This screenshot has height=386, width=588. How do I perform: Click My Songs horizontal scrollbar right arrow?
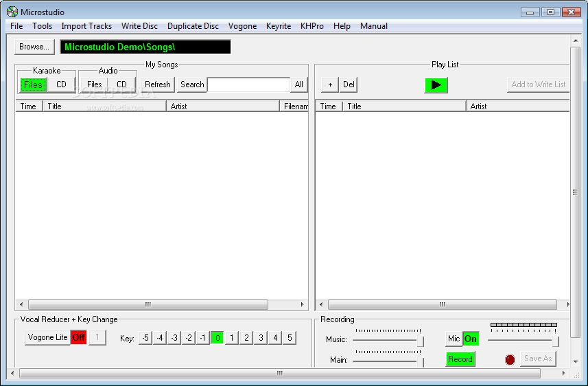[303, 304]
